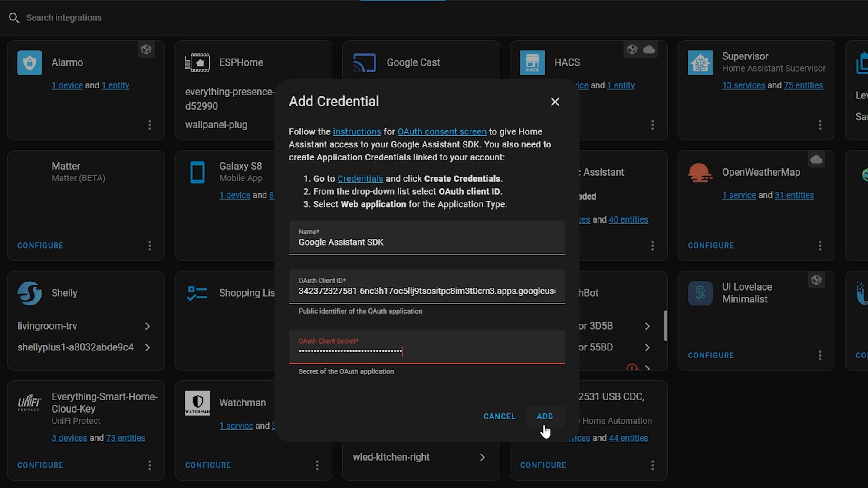Open the UniFi Protect card three-dot menu

pyautogui.click(x=150, y=465)
